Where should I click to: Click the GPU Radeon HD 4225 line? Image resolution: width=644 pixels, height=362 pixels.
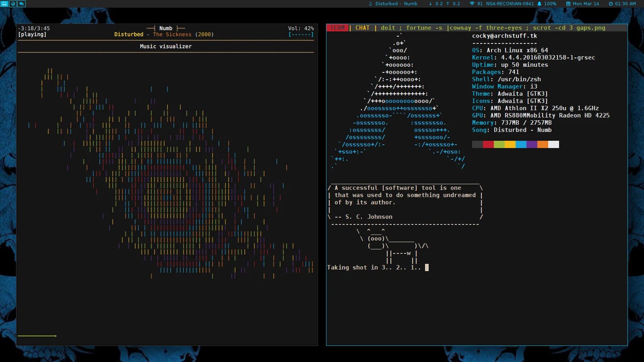(x=541, y=115)
